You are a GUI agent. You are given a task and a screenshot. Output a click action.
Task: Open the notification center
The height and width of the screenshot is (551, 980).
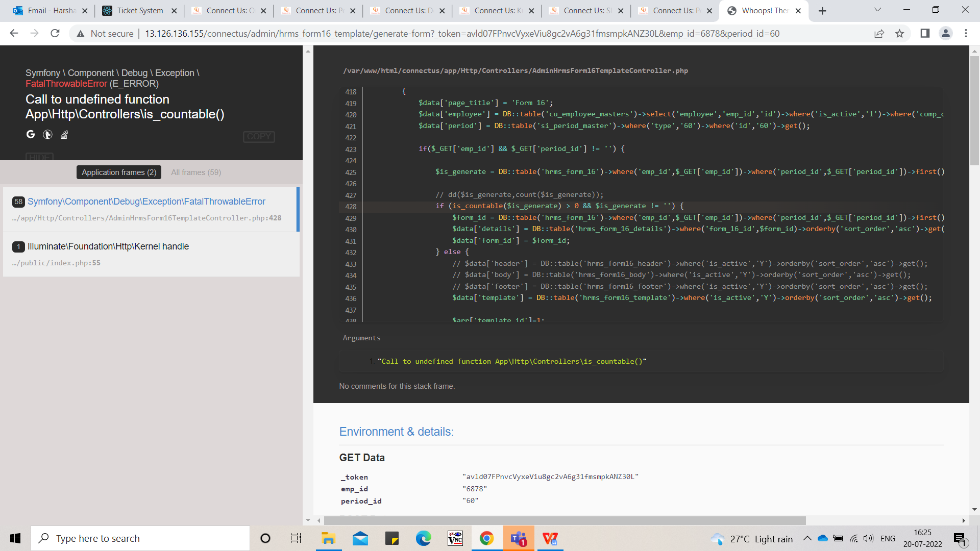[960, 539]
